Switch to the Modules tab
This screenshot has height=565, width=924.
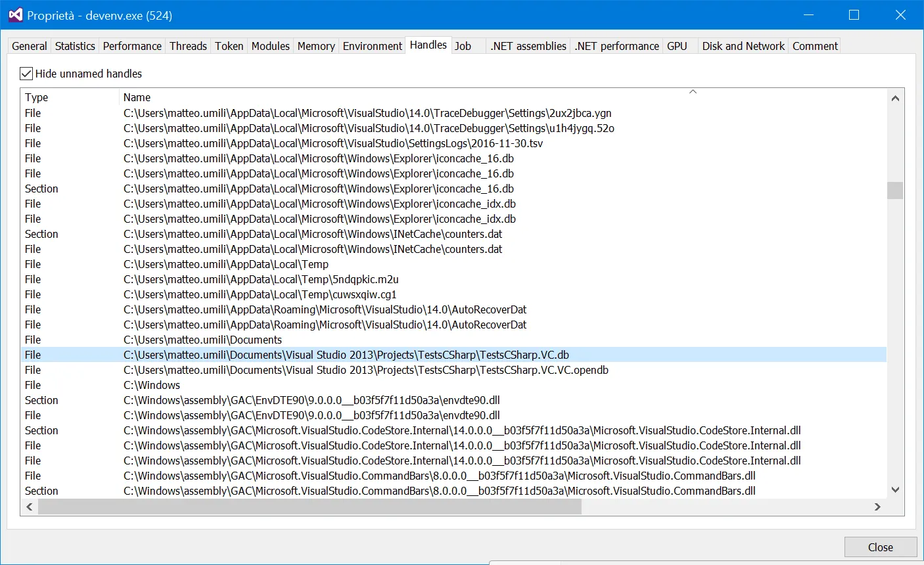point(271,46)
